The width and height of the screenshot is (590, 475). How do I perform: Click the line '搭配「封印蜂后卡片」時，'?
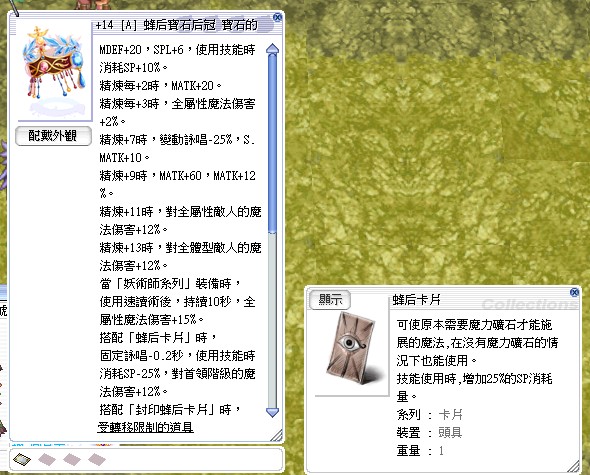[170, 410]
